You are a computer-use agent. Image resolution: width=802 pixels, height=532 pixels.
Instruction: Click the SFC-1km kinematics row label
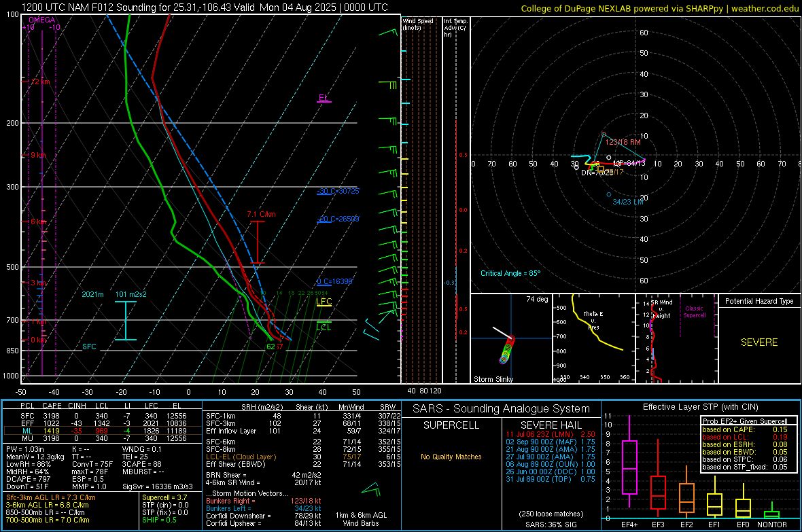(221, 416)
